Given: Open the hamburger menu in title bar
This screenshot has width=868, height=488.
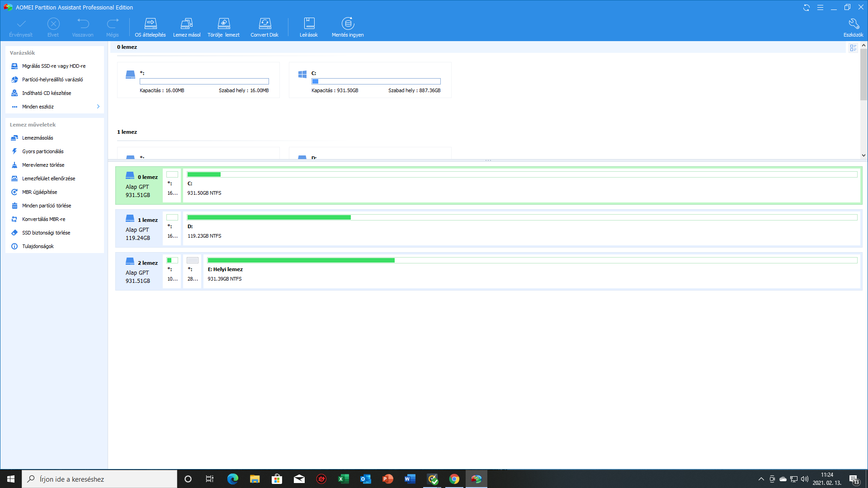Looking at the screenshot, I should point(820,8).
